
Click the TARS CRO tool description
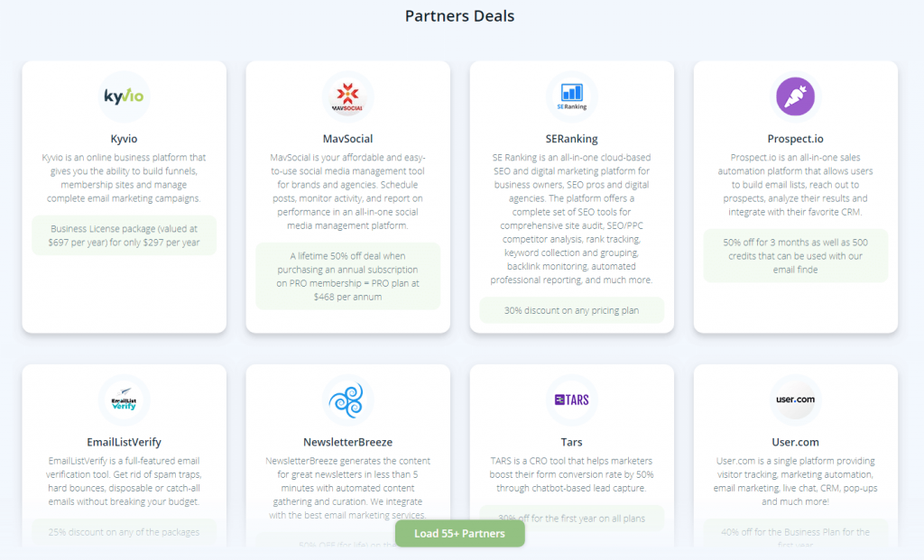click(571, 474)
